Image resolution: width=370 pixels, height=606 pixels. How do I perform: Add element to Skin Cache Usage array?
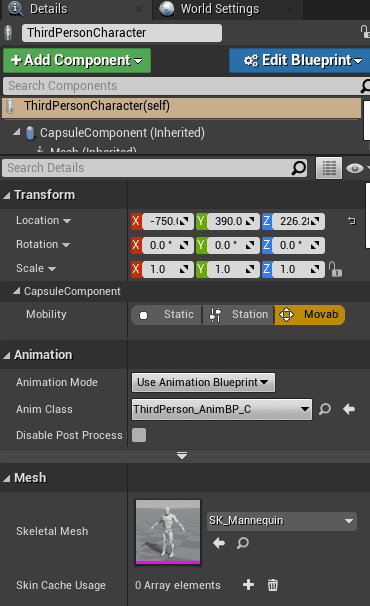pyautogui.click(x=248, y=585)
